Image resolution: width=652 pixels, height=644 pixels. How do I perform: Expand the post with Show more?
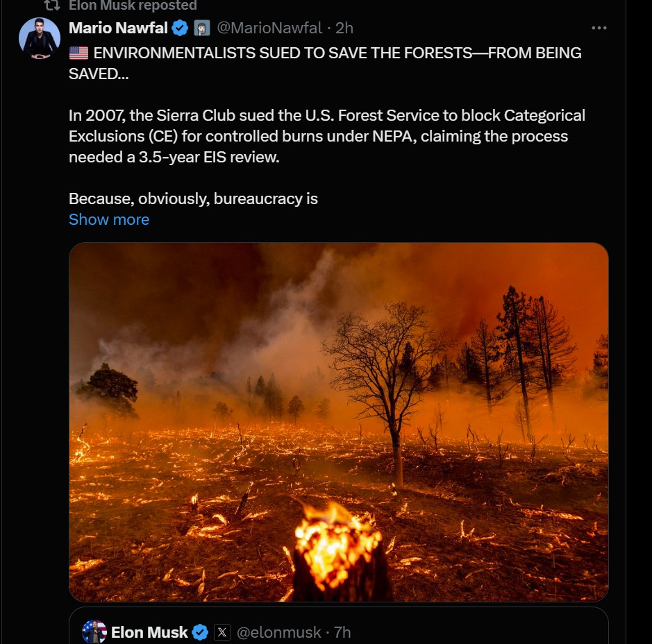109,219
